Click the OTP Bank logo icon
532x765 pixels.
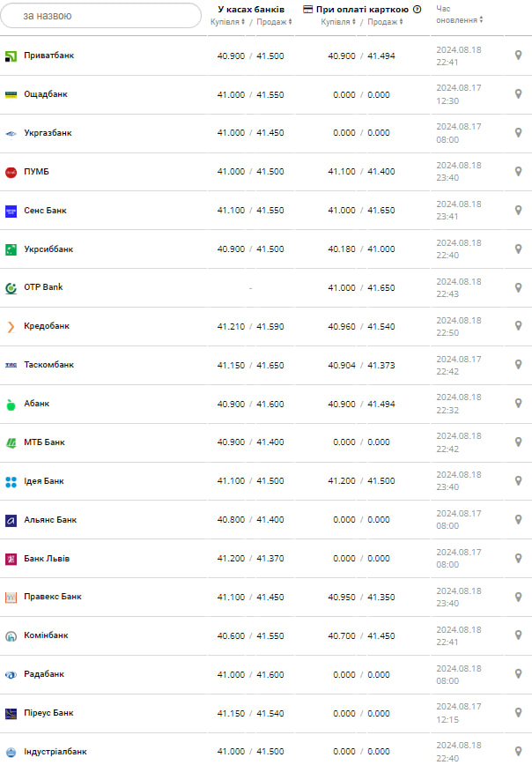pyautogui.click(x=11, y=288)
